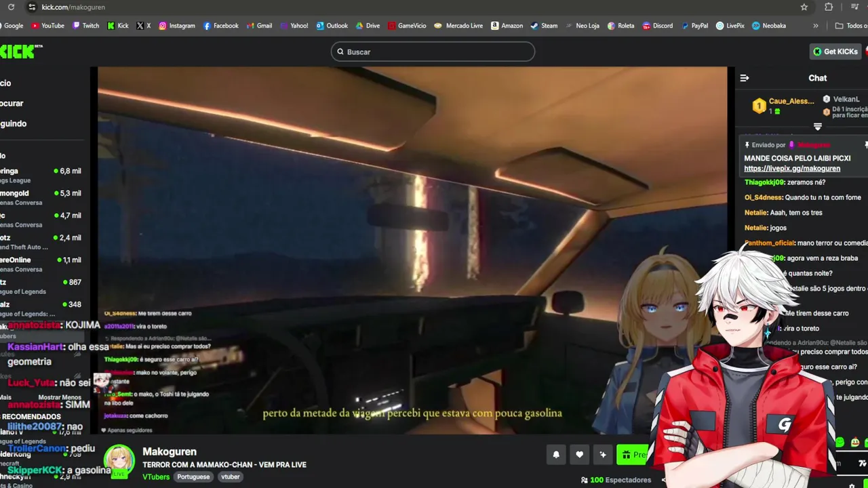Click the green gift Presentear button

pos(632,455)
